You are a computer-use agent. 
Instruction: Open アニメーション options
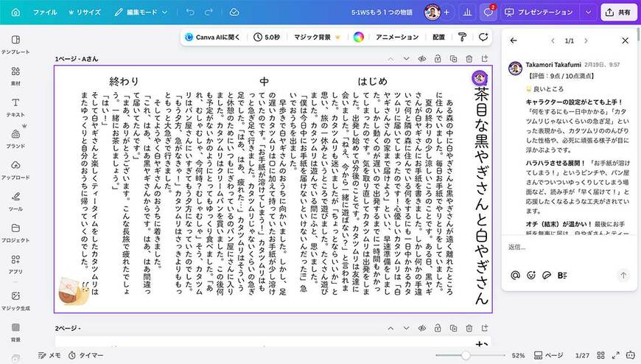tap(397, 38)
